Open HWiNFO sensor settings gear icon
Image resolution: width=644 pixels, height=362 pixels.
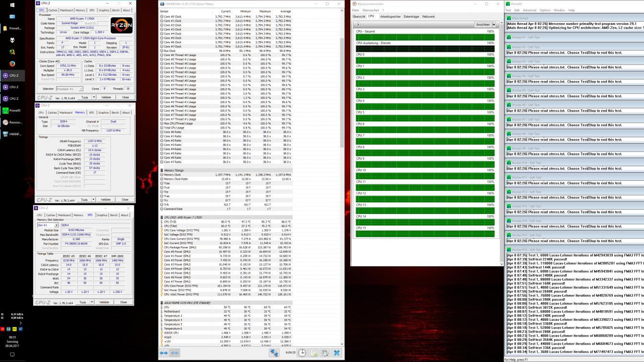click(325, 353)
